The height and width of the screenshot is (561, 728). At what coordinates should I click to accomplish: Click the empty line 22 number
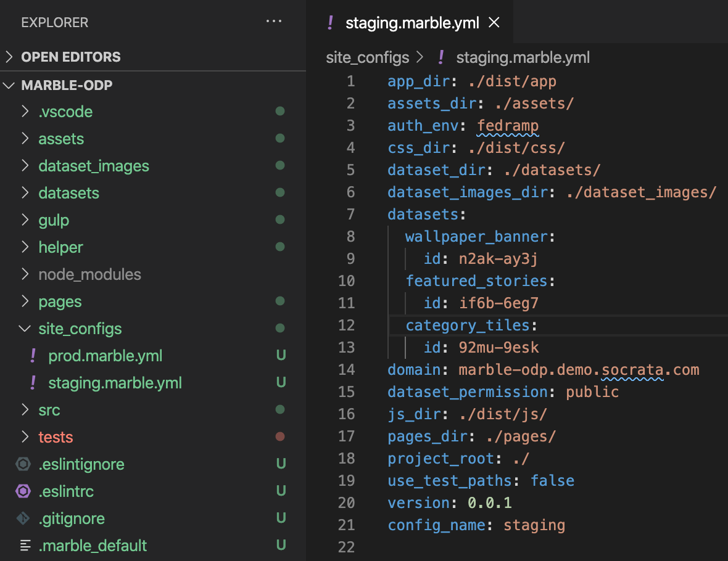click(346, 547)
